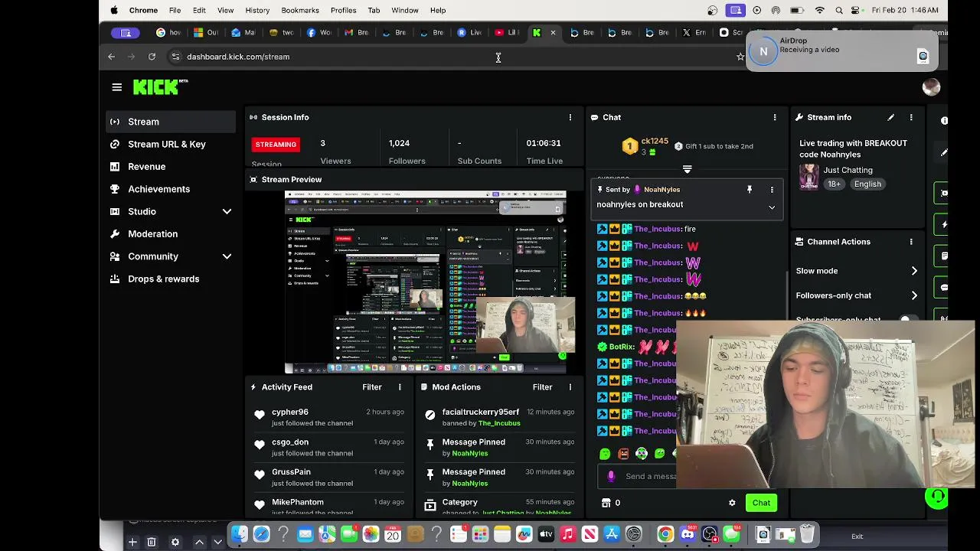Viewport: 980px width, 551px height.
Task: Go to Stream URL & Key
Action: [x=171, y=144]
